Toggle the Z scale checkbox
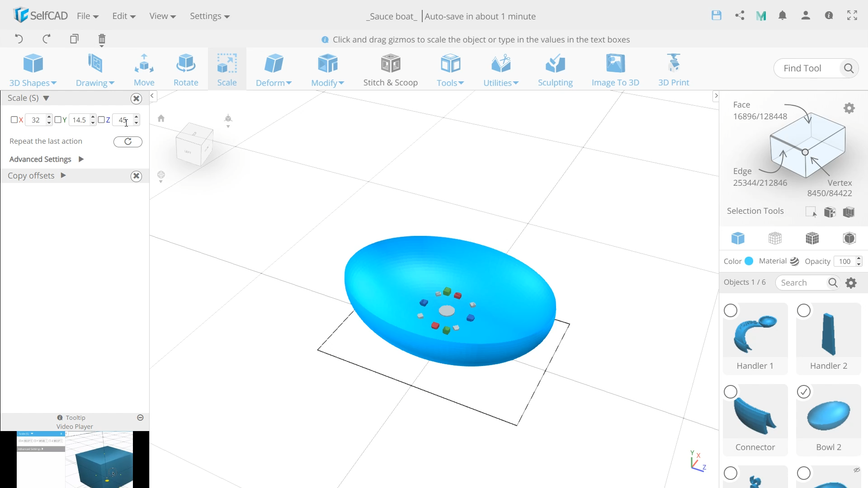 coord(101,120)
